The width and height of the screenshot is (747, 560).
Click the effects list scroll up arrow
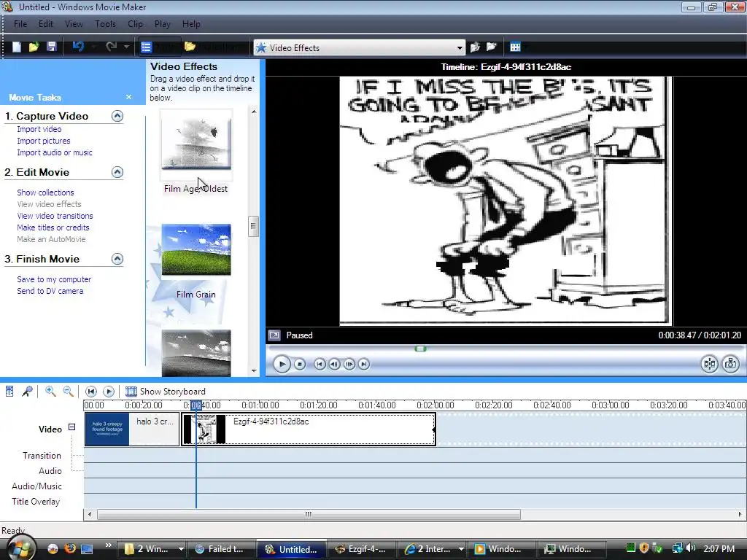pos(254,112)
